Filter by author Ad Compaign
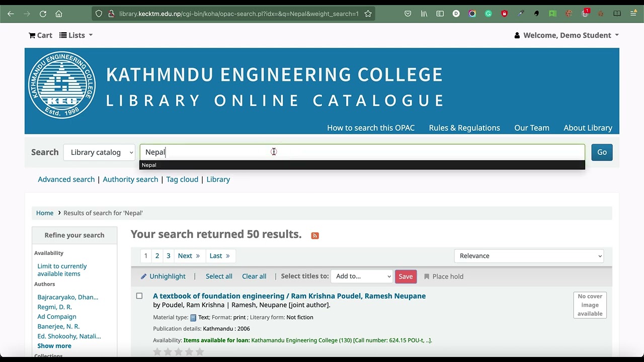Screen dimensions: 644x362 [x=57, y=317]
